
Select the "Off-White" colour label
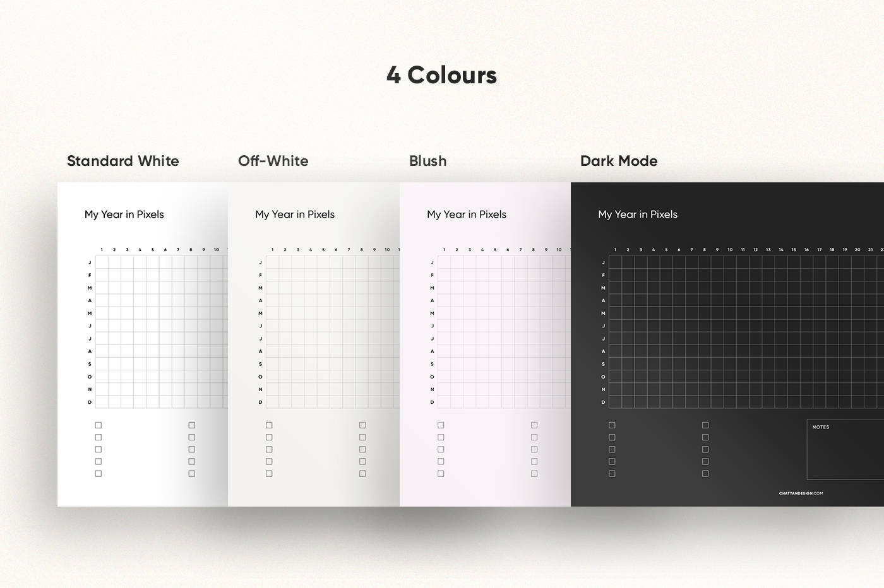tap(273, 161)
